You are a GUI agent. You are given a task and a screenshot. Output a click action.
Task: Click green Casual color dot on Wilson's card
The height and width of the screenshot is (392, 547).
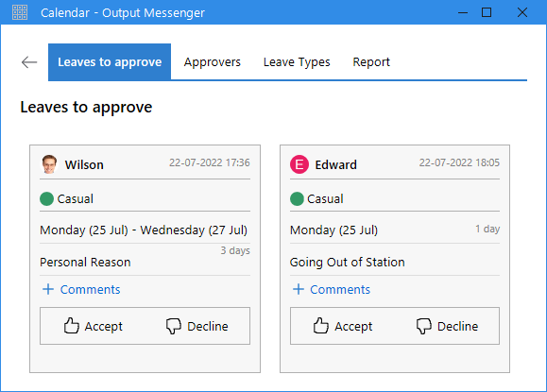coord(46,198)
